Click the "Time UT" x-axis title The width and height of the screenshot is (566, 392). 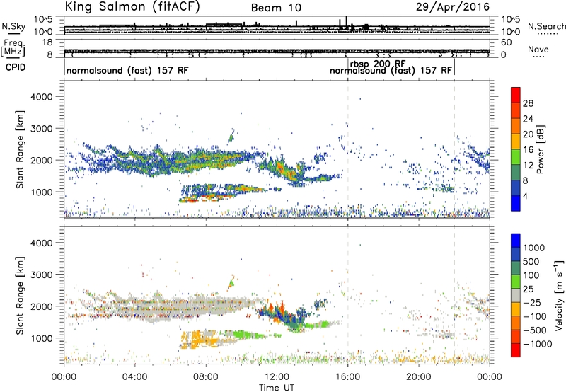(277, 388)
